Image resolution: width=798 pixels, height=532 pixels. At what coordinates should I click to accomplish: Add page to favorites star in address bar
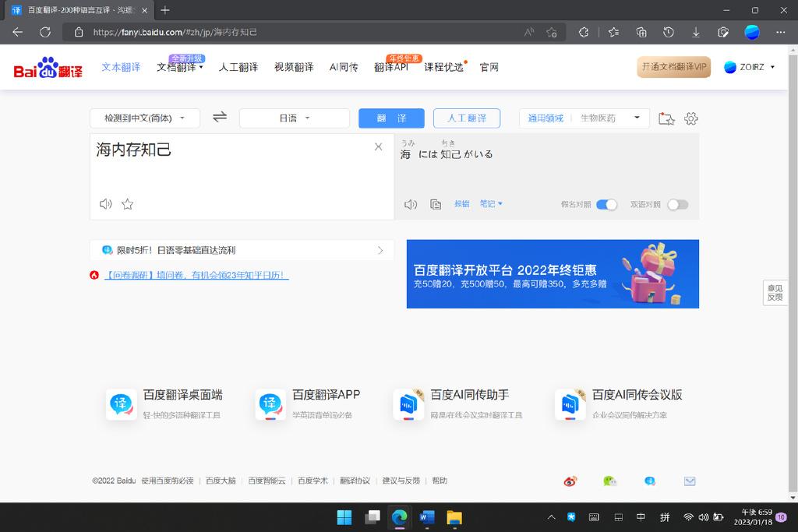click(552, 32)
